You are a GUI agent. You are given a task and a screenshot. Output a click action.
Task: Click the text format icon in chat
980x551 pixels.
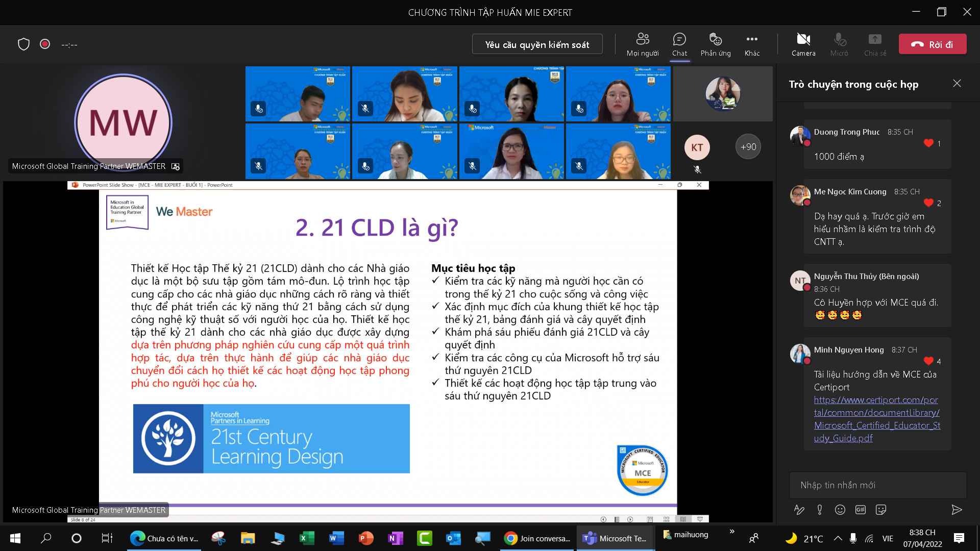tap(799, 510)
